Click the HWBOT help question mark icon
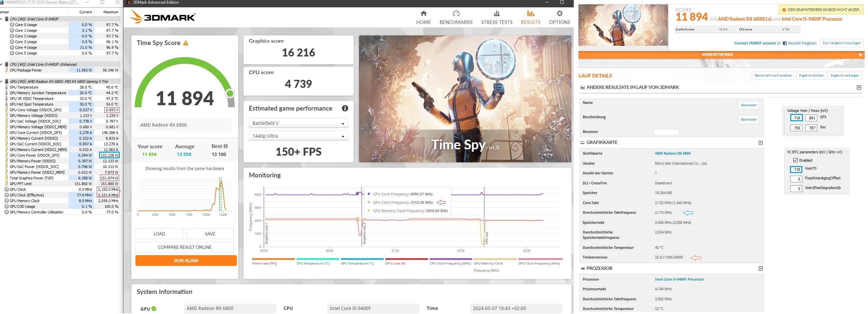Screen dimensions: 868x314 click(x=779, y=43)
